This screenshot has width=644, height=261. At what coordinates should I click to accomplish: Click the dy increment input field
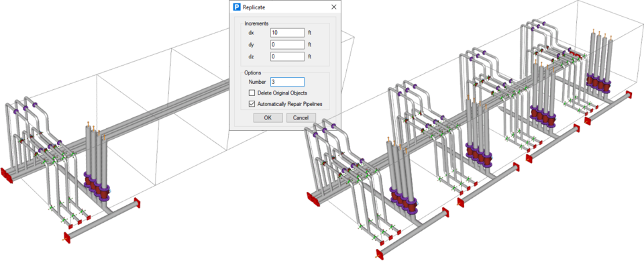[287, 44]
